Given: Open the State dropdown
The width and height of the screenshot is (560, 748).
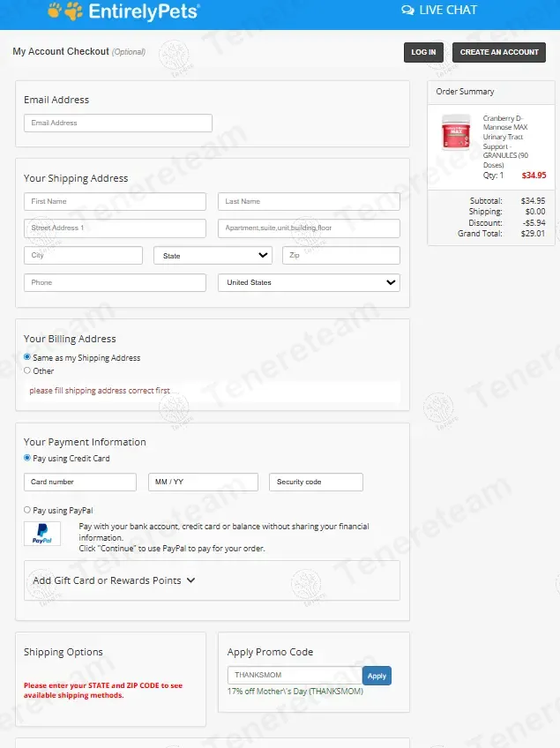Looking at the screenshot, I should coord(213,255).
